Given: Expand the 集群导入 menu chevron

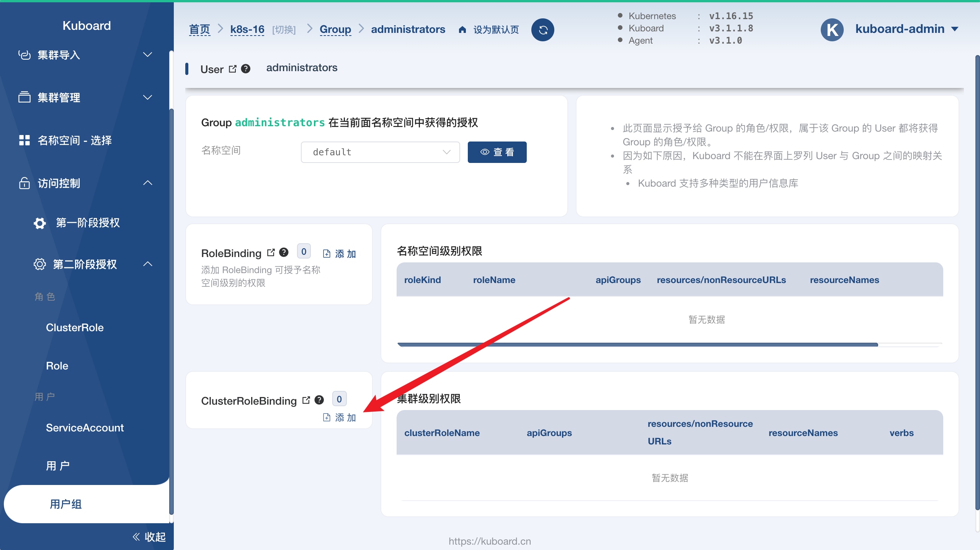Looking at the screenshot, I should coord(148,55).
